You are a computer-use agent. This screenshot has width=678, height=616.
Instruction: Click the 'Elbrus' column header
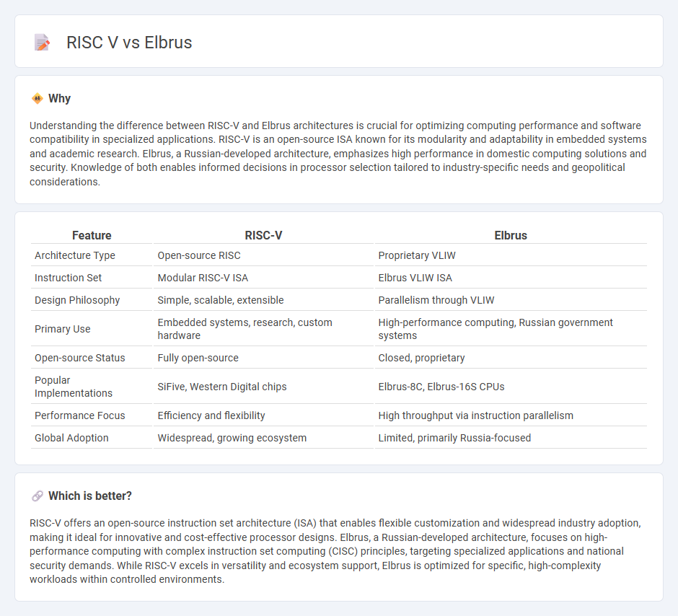pos(511,235)
